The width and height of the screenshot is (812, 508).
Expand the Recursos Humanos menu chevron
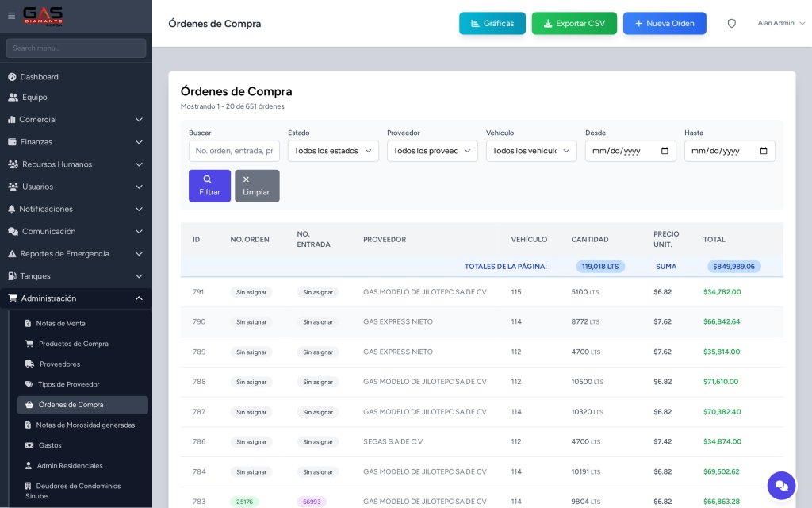[139, 164]
